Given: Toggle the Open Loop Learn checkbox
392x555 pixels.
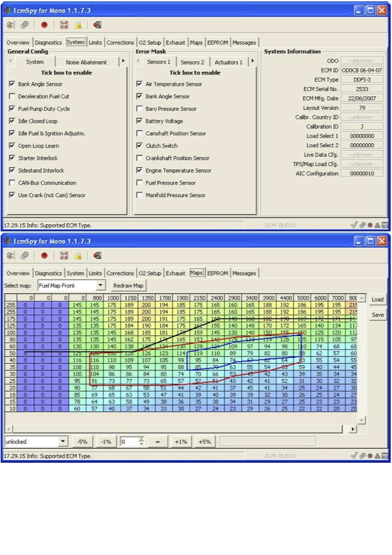Looking at the screenshot, I should point(12,146).
